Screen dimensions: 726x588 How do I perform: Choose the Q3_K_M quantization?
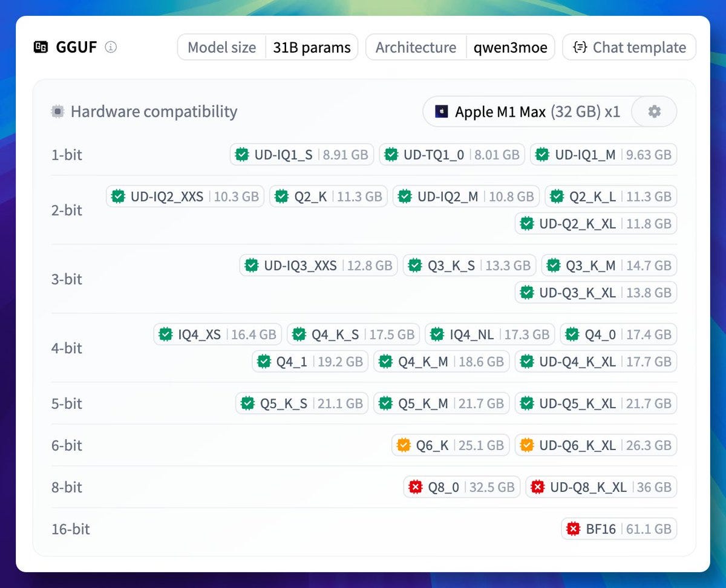[x=609, y=265]
